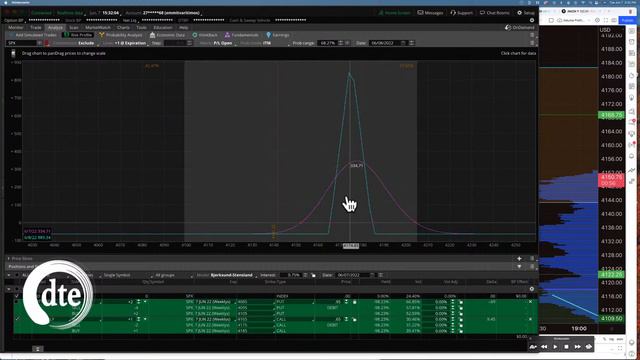Viewport: 640px width, 360px height.
Task: Open Add Simulated Trades subtab
Action: (x=33, y=35)
